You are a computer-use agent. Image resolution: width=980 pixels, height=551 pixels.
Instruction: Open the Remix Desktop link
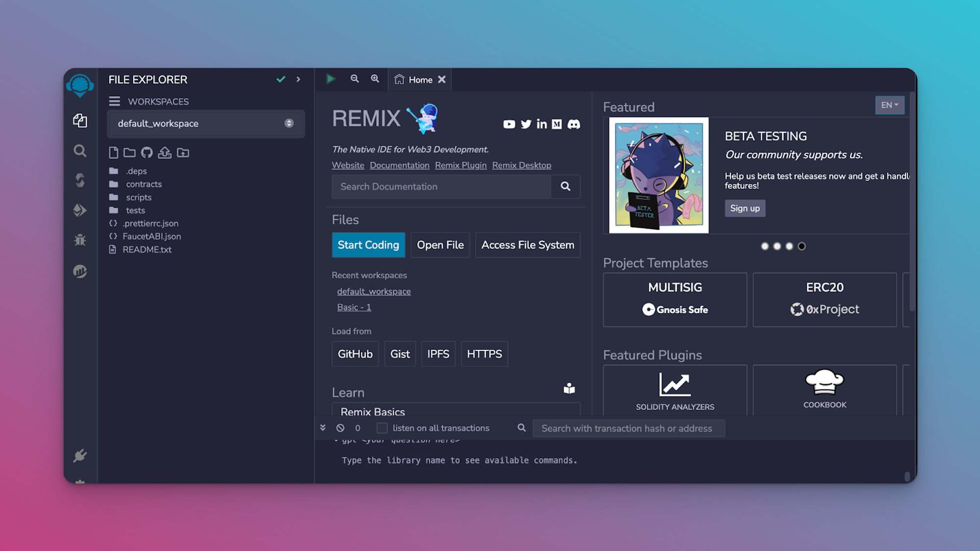coord(521,166)
